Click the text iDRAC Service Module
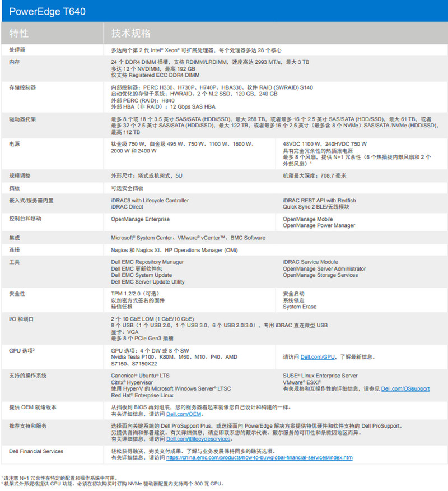Image resolution: width=448 pixels, height=491 pixels. (x=310, y=262)
